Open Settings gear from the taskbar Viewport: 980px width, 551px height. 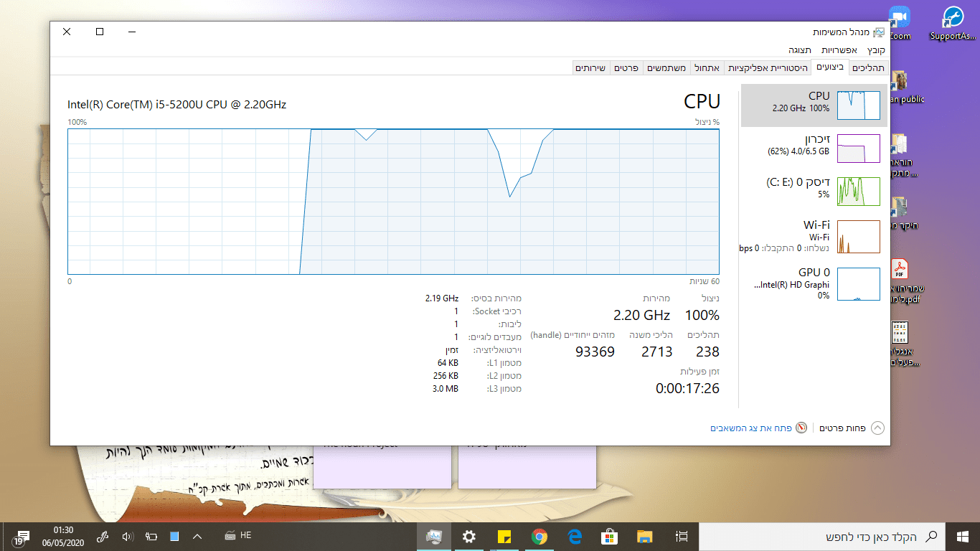pos(469,536)
